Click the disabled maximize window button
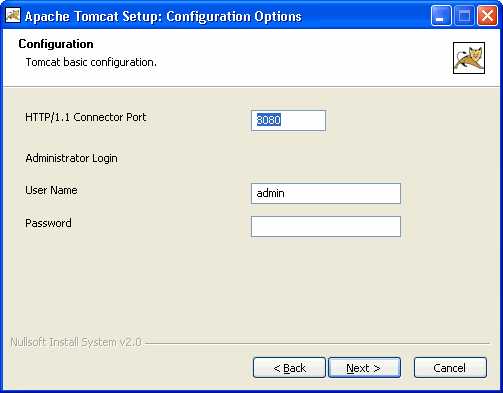 click(x=464, y=16)
